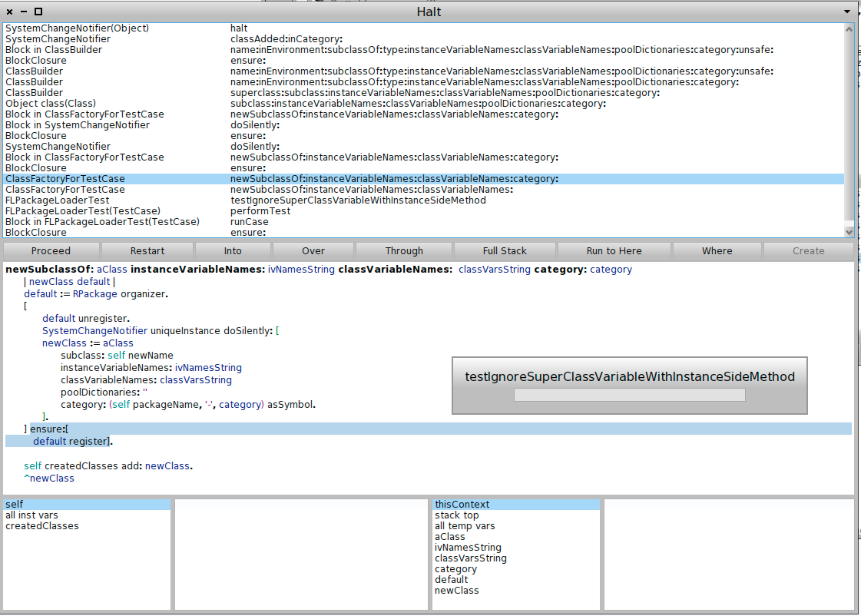This screenshot has height=616, width=861.
Task: Select the newClass temp variable
Action: tap(516, 590)
